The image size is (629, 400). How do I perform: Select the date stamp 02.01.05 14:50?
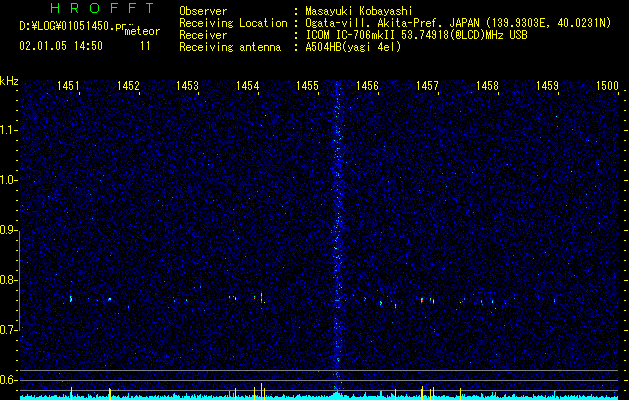pos(61,46)
